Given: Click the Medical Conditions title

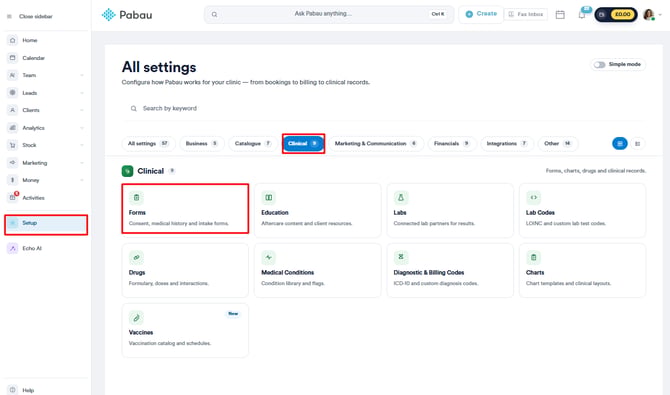Looking at the screenshot, I should pos(288,272).
